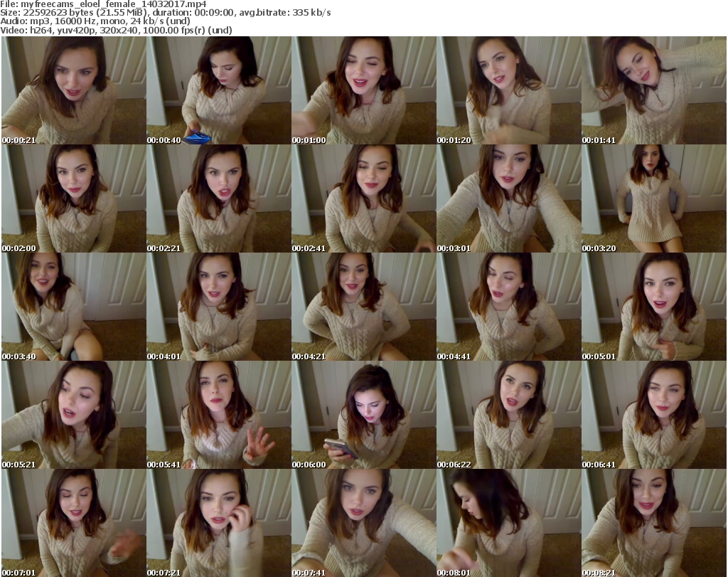The width and height of the screenshot is (728, 577).
Task: Choose the thumbnail stamped 00:01:41
Action: coord(654,90)
